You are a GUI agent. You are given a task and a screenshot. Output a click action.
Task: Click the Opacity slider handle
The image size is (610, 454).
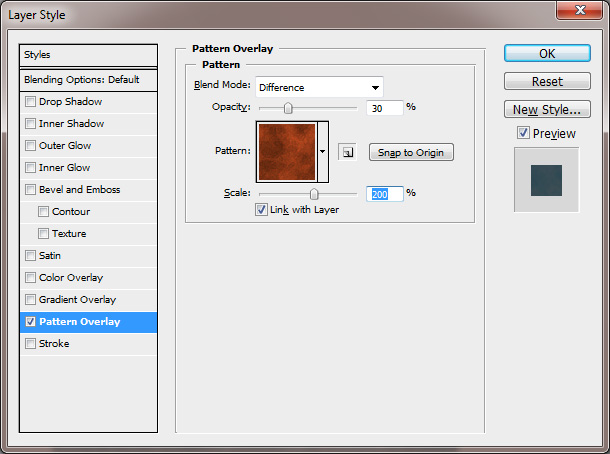[288, 108]
